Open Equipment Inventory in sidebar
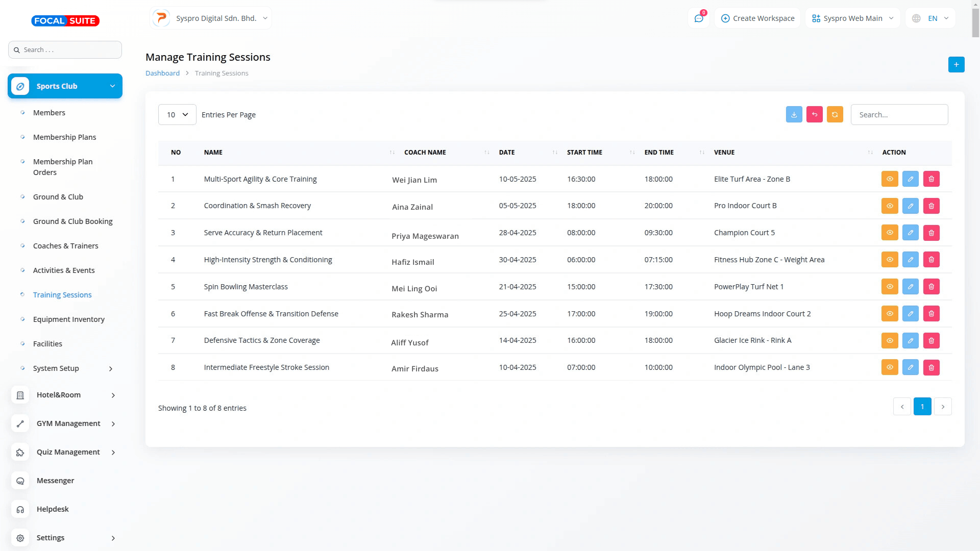 click(68, 319)
